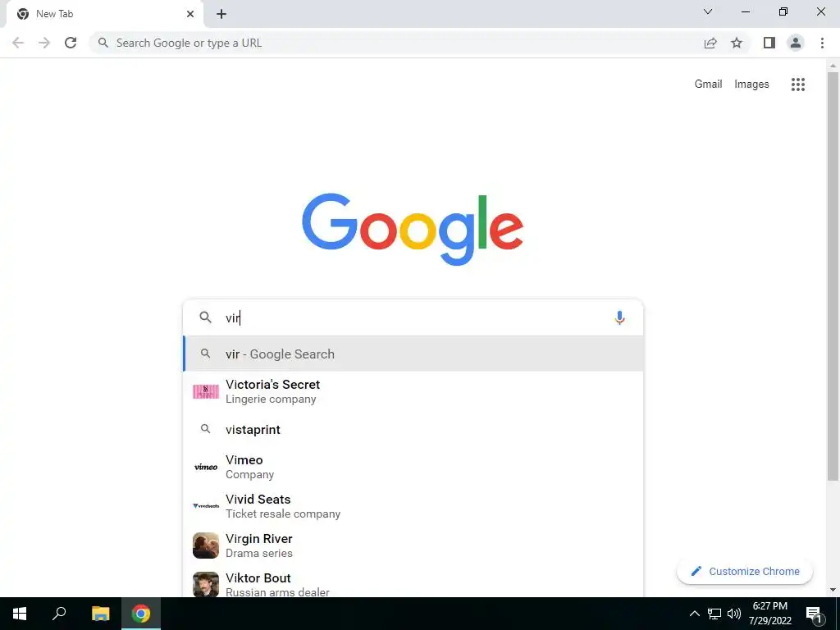Click the Victoria's Secret suggestion thumbnail
840x630 pixels.
pos(206,391)
